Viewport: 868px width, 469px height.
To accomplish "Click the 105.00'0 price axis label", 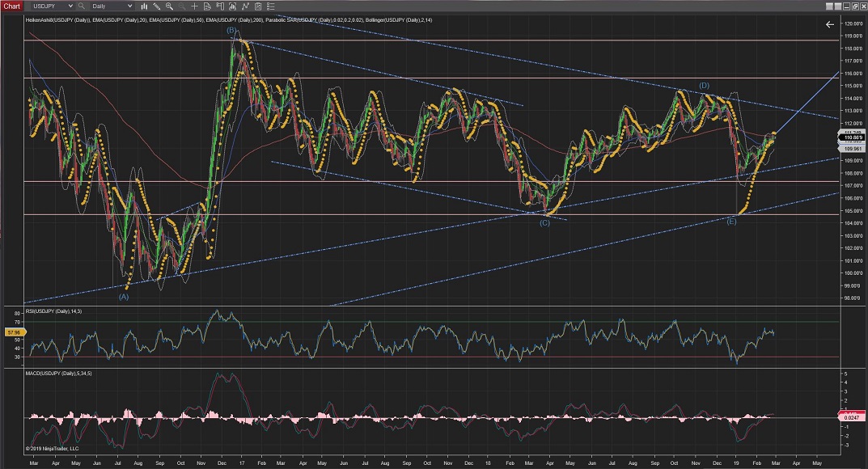I will click(x=853, y=211).
